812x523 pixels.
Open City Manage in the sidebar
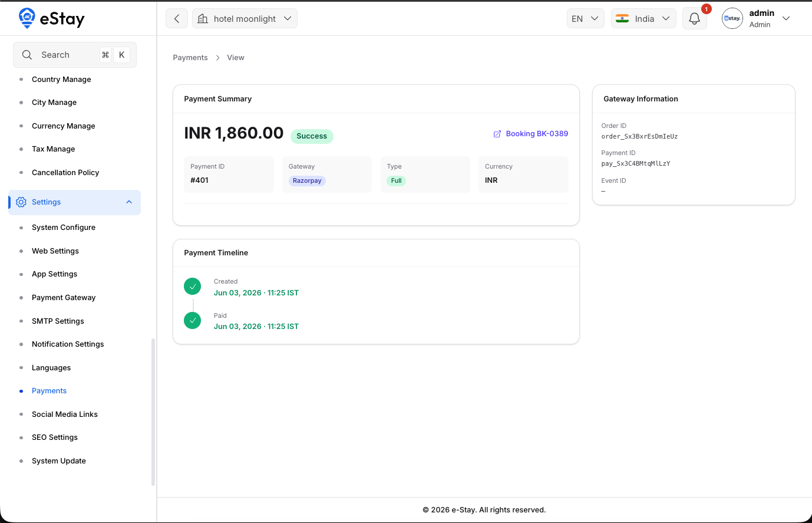pos(54,103)
